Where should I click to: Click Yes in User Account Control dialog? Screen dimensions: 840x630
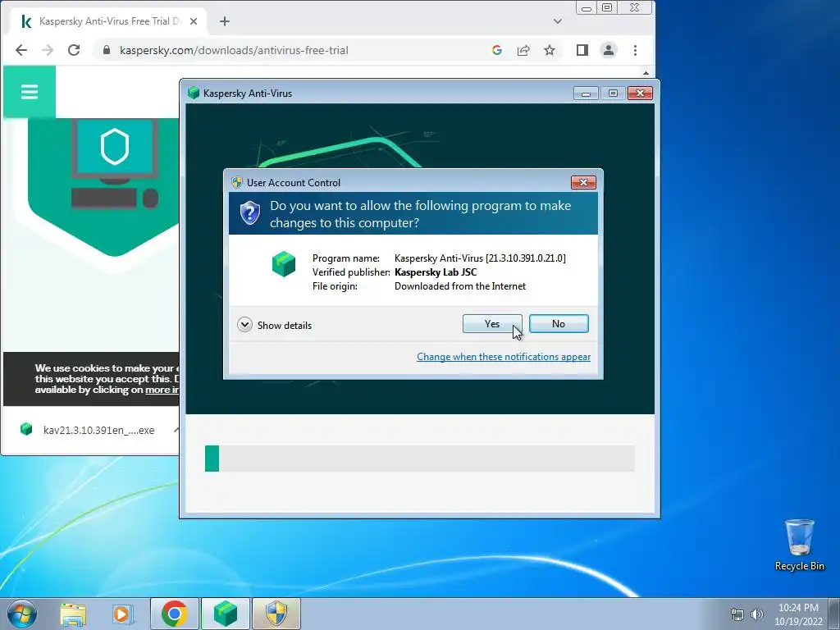492,323
